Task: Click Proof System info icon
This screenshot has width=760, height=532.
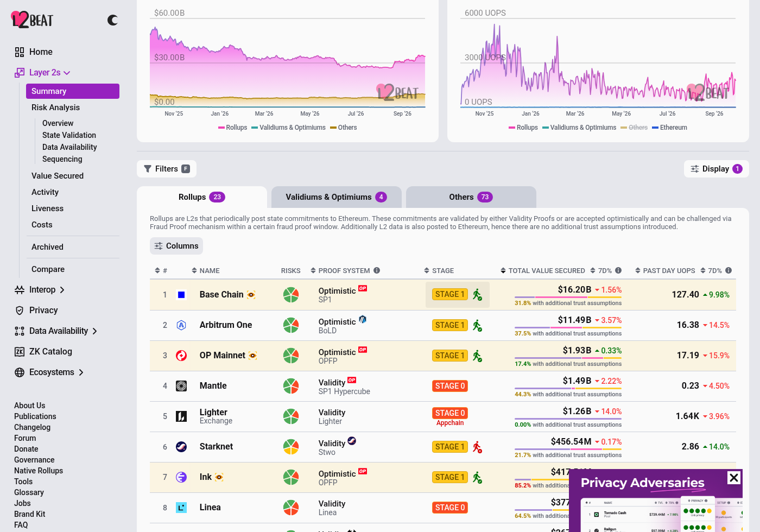Action: tap(377, 270)
